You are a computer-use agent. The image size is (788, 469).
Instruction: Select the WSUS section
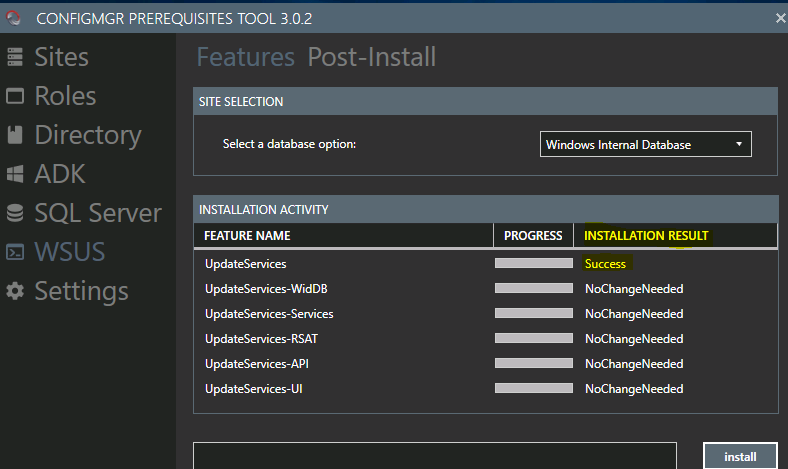[69, 252]
